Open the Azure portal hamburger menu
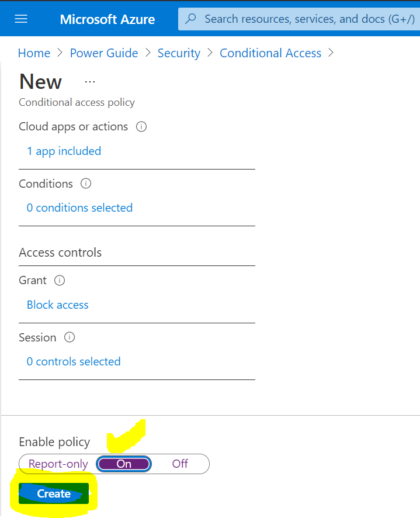This screenshot has width=420, height=518. click(21, 18)
